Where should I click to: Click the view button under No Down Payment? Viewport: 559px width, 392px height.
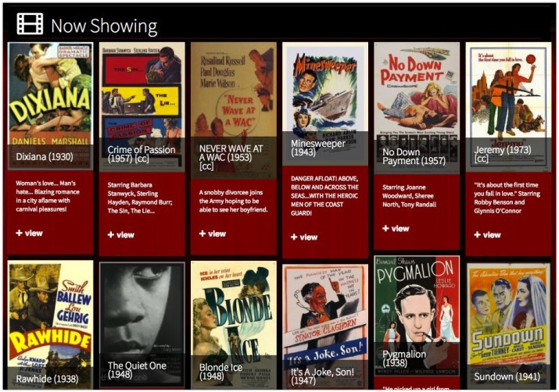pos(396,229)
